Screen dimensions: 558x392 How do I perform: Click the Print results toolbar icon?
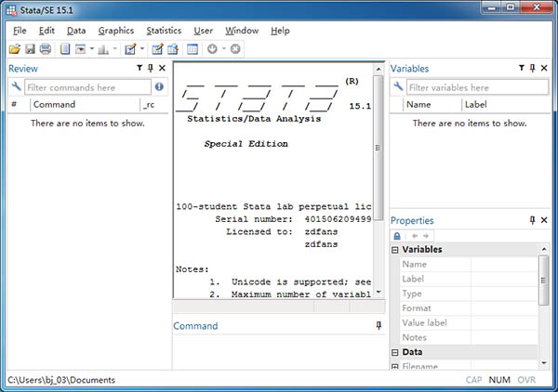[x=46, y=48]
